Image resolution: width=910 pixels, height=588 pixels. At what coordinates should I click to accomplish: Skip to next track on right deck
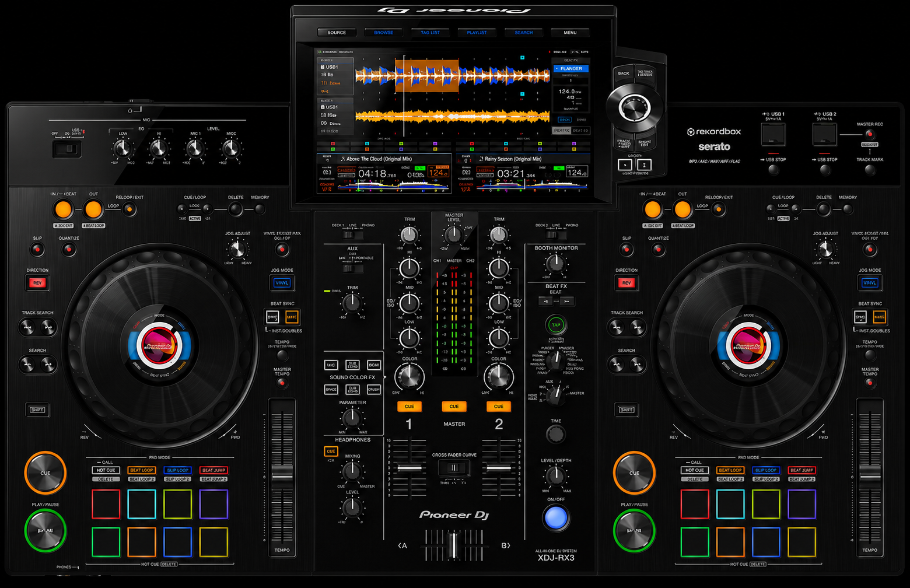(x=638, y=328)
